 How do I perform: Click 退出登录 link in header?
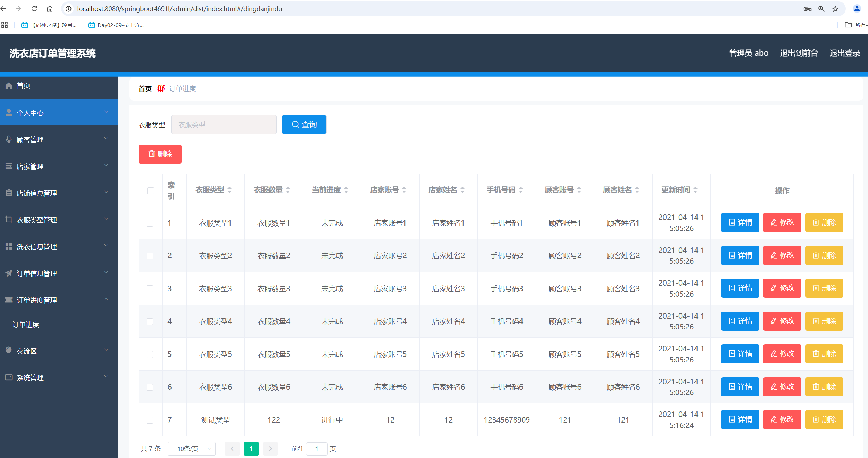[x=845, y=53]
